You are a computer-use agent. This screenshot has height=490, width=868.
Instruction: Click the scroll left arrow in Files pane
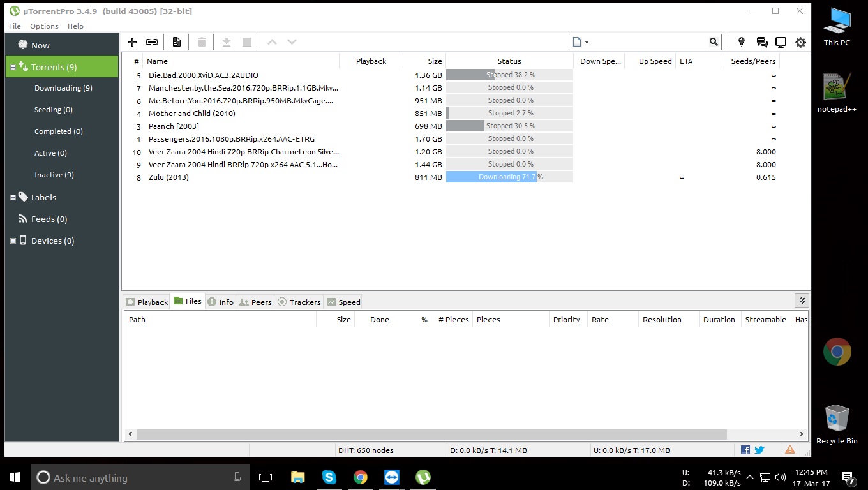tap(130, 434)
